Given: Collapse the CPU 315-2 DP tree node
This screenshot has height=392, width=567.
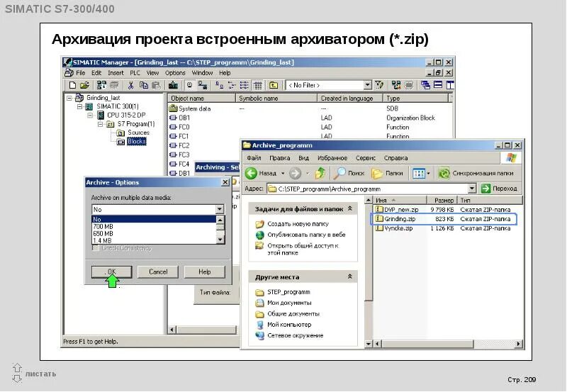Looking at the screenshot, I should tap(91, 116).
